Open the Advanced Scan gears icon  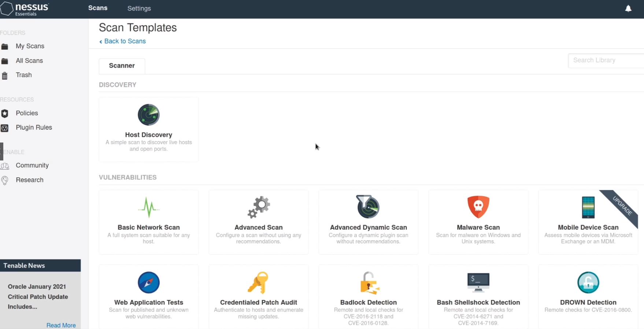pyautogui.click(x=259, y=207)
